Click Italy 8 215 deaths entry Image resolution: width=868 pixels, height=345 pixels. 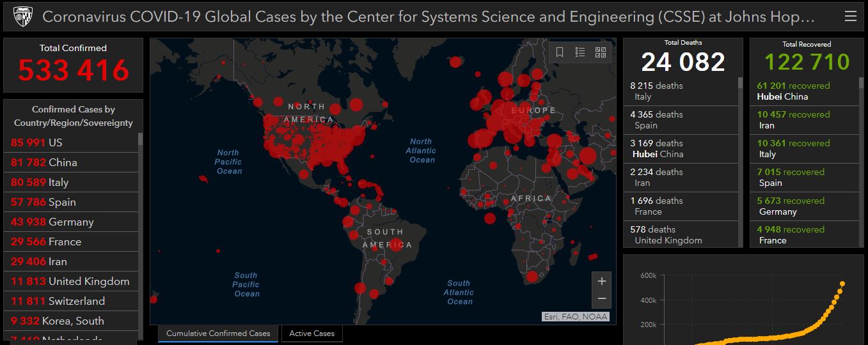point(681,91)
